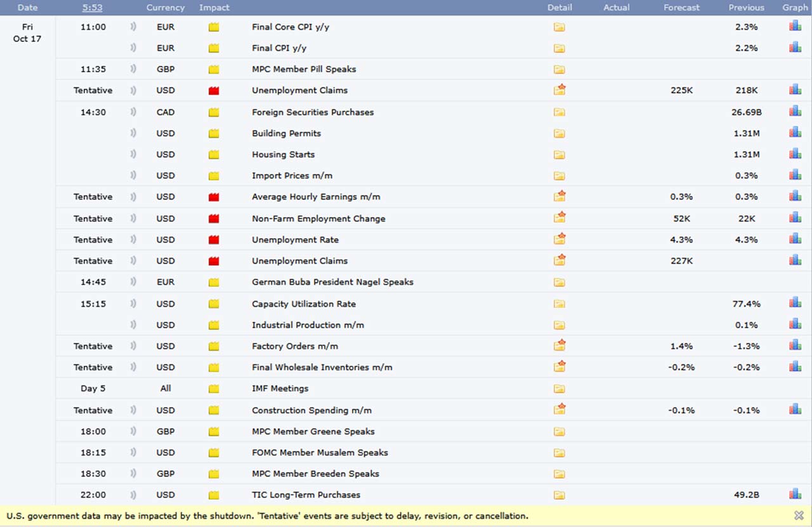The image size is (812, 527).
Task: Open graph for Final Core CPI y/y
Action: (x=795, y=27)
